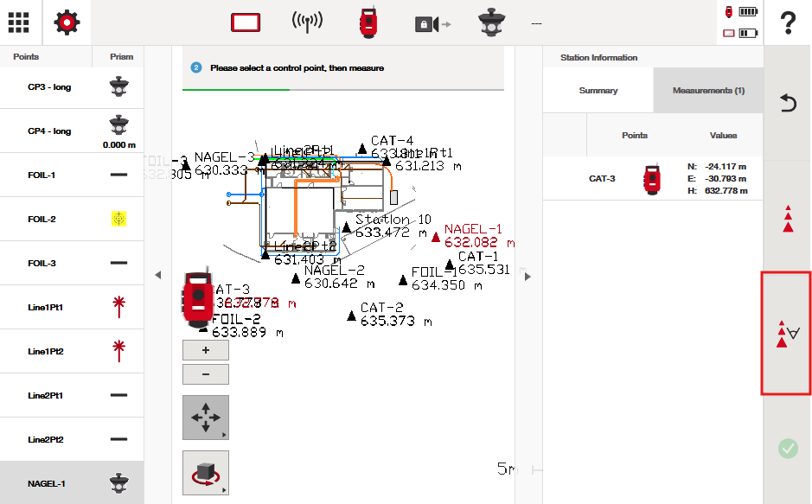The width and height of the screenshot is (812, 504).
Task: Open the Measurements (1) tab
Action: 708,91
